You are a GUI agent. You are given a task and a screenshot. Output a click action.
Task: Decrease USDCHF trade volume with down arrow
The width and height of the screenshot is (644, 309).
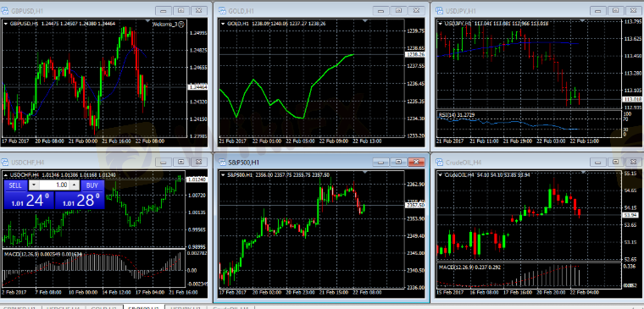pos(34,185)
